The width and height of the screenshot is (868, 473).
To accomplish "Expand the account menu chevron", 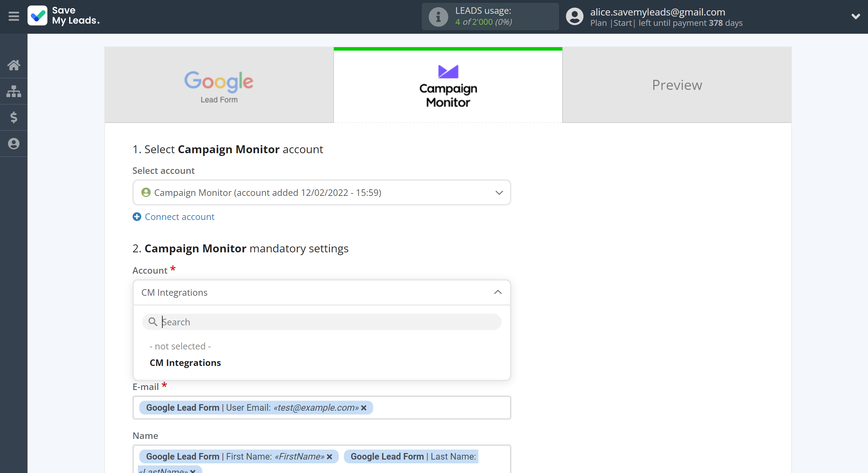I will [856, 16].
